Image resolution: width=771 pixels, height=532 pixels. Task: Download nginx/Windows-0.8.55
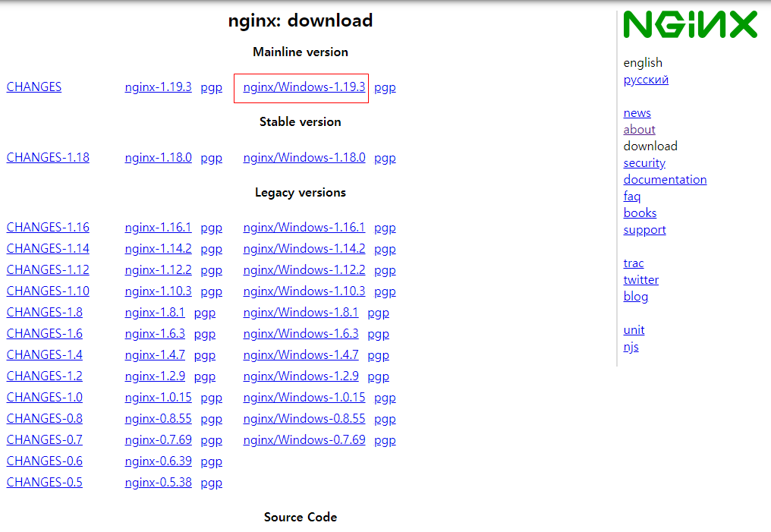(304, 418)
